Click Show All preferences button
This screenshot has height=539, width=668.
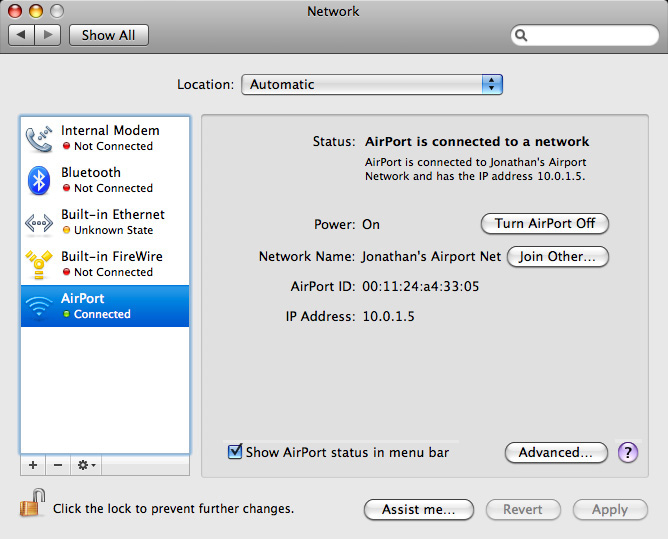click(109, 35)
